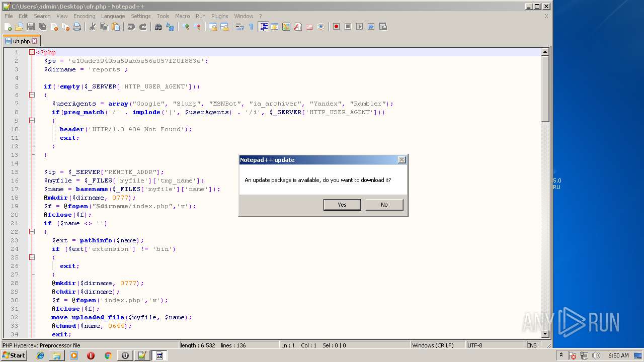Click the Open file toolbar icon
The width and height of the screenshot is (644, 362).
tap(19, 27)
